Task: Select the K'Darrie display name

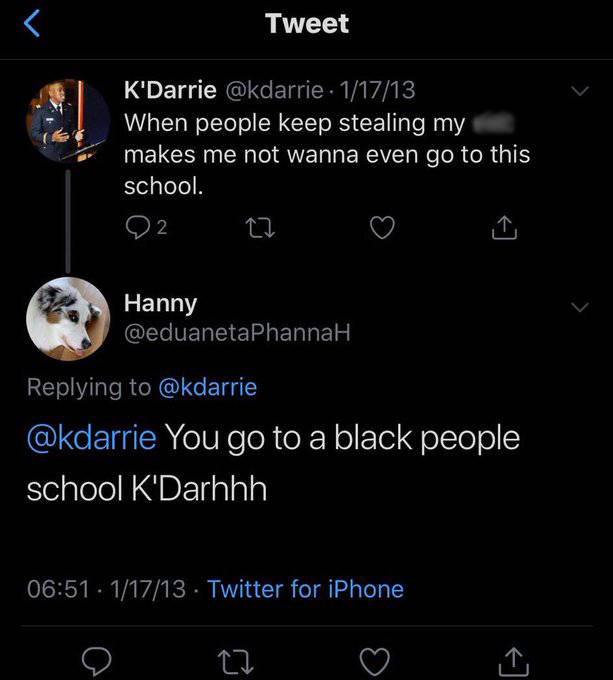Action: pyautogui.click(x=169, y=90)
